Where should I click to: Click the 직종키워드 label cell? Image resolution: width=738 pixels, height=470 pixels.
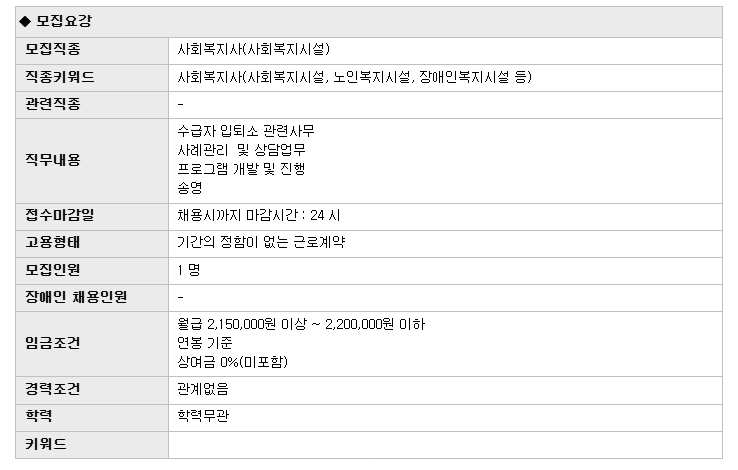[60, 77]
